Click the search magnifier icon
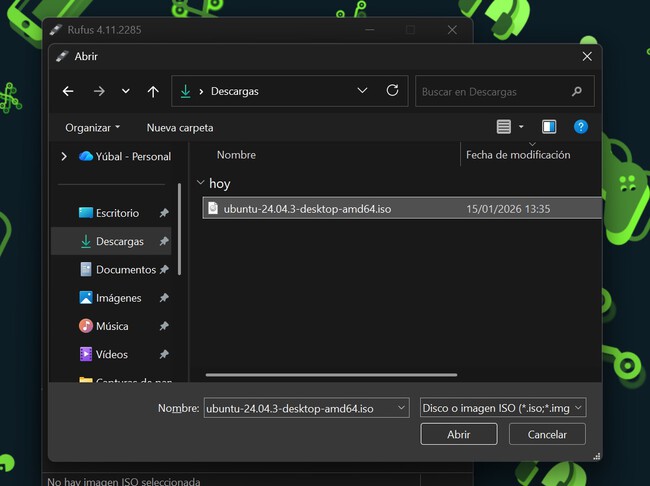 coord(576,91)
